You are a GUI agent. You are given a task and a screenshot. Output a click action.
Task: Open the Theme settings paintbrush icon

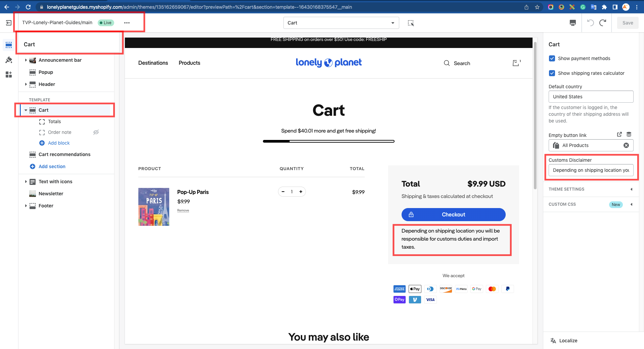pyautogui.click(x=9, y=60)
